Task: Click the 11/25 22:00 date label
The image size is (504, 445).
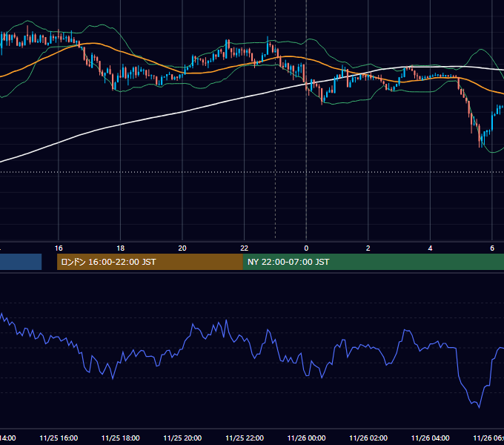Action: point(245,438)
